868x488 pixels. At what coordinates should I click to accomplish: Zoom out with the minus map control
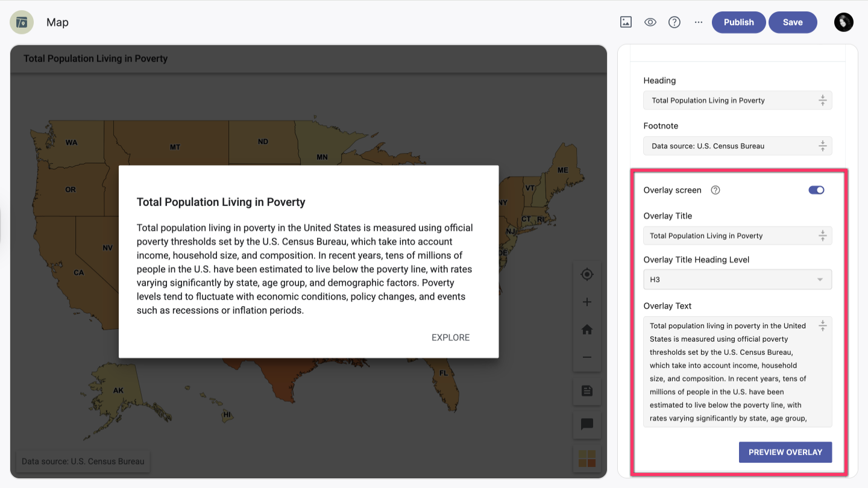[587, 357]
